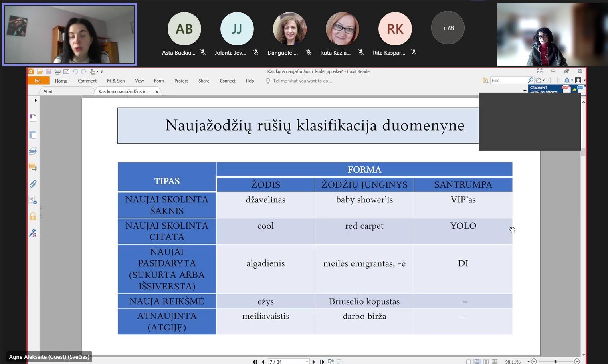The image size is (608, 364).
Task: Select continuous page view mode
Action: (x=477, y=362)
